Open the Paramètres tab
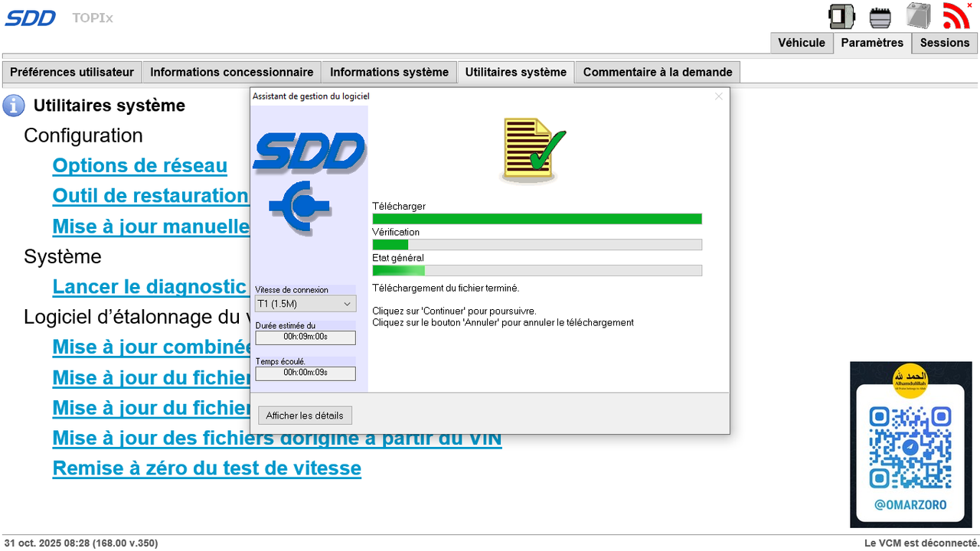Image resolution: width=980 pixels, height=551 pixels. point(872,43)
